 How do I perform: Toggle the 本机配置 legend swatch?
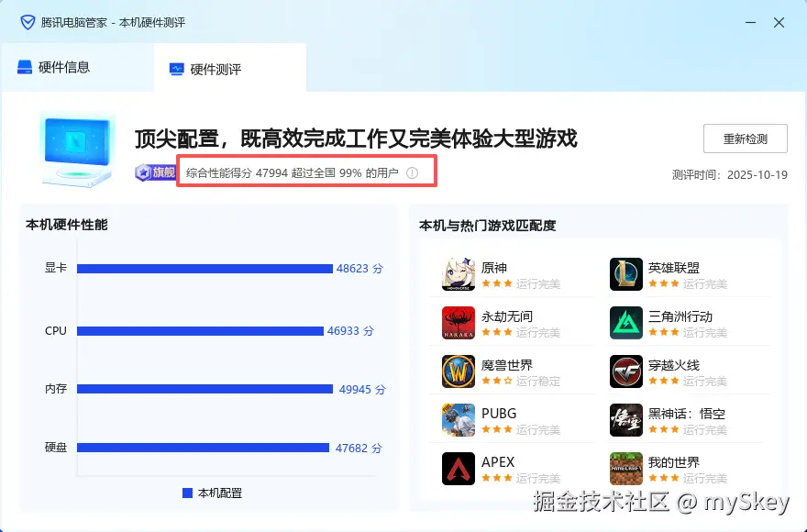pyautogui.click(x=187, y=493)
